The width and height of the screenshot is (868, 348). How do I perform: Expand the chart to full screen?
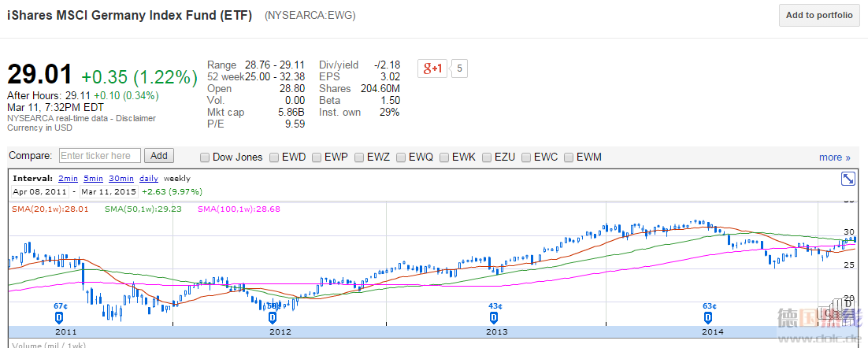click(x=848, y=179)
